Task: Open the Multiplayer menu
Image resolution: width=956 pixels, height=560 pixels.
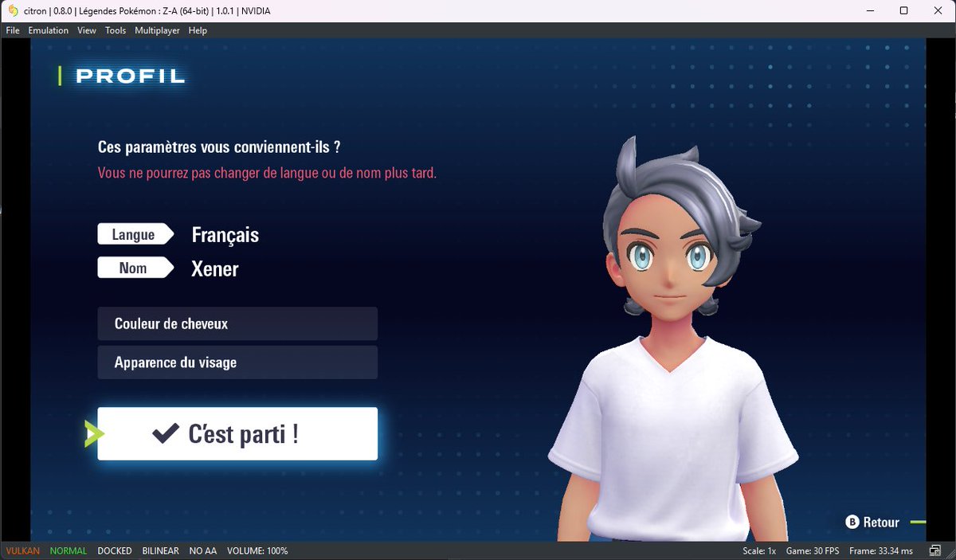Action: coord(156,30)
